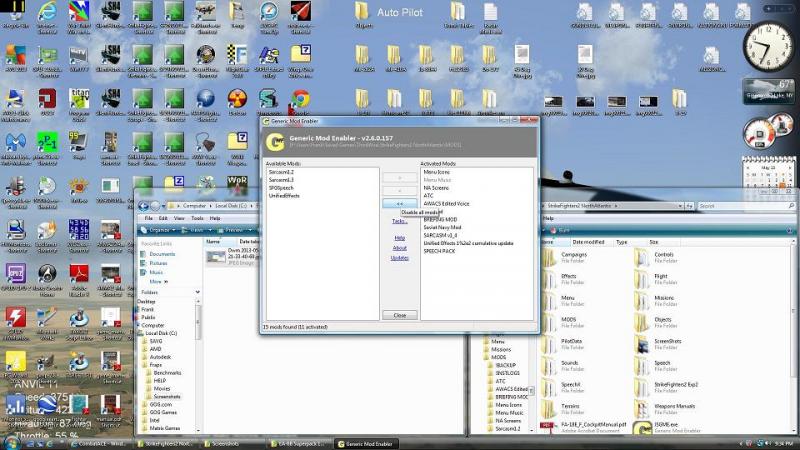
Task: Open the Tasks link in mod enabler
Action: coord(399,221)
